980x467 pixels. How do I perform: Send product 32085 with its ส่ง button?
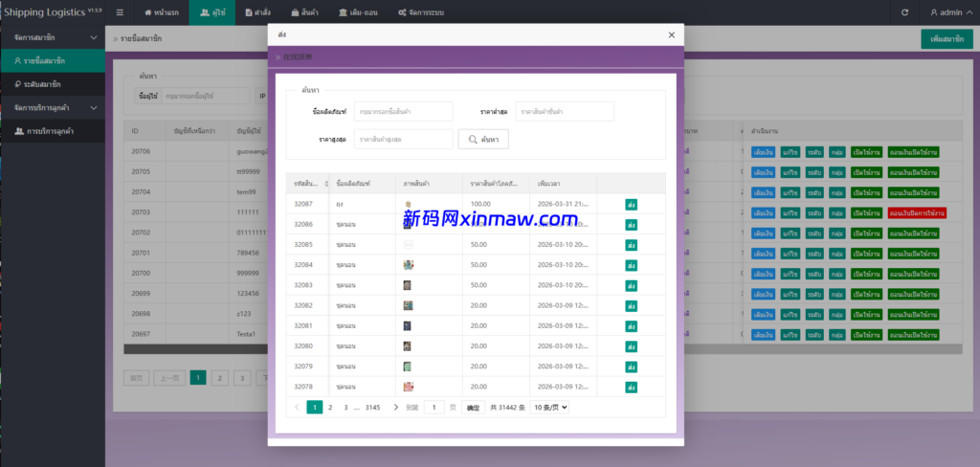(x=632, y=245)
